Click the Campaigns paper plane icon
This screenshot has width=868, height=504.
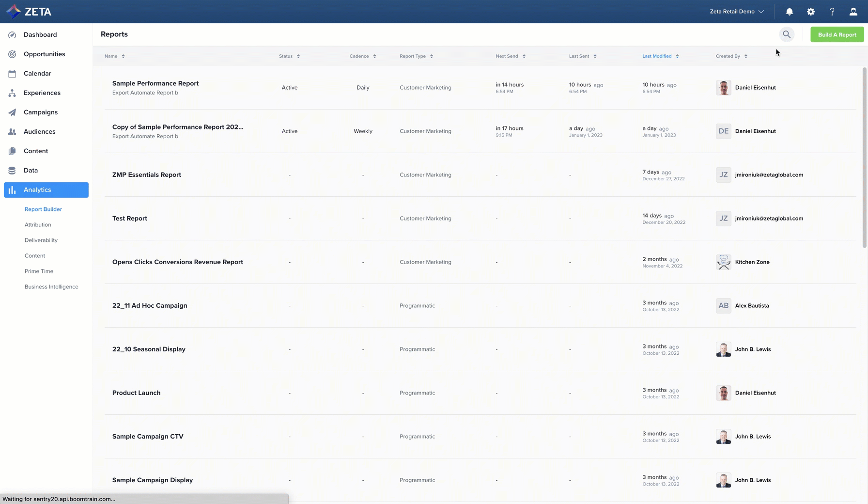pyautogui.click(x=12, y=112)
